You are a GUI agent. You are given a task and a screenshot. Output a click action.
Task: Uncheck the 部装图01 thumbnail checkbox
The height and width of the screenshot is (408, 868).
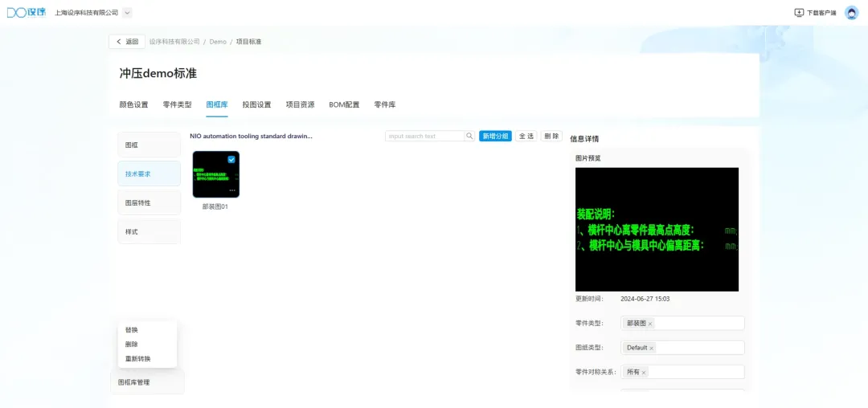pos(231,159)
